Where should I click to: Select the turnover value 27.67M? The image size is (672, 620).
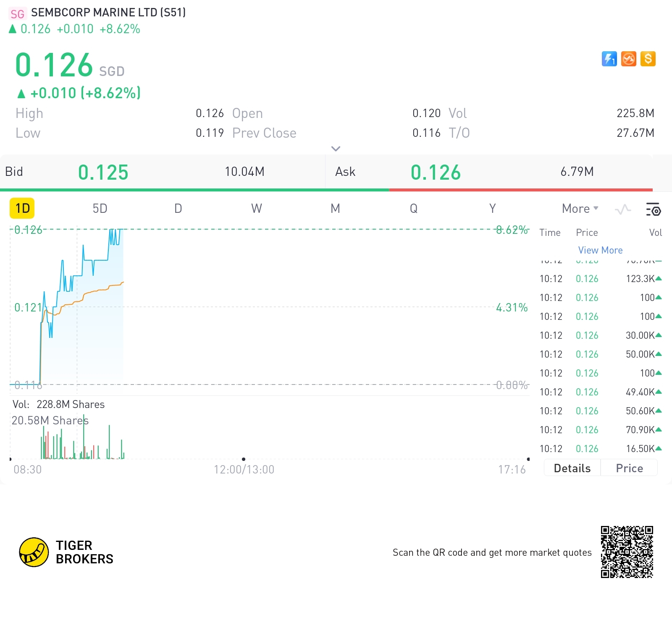coord(635,133)
